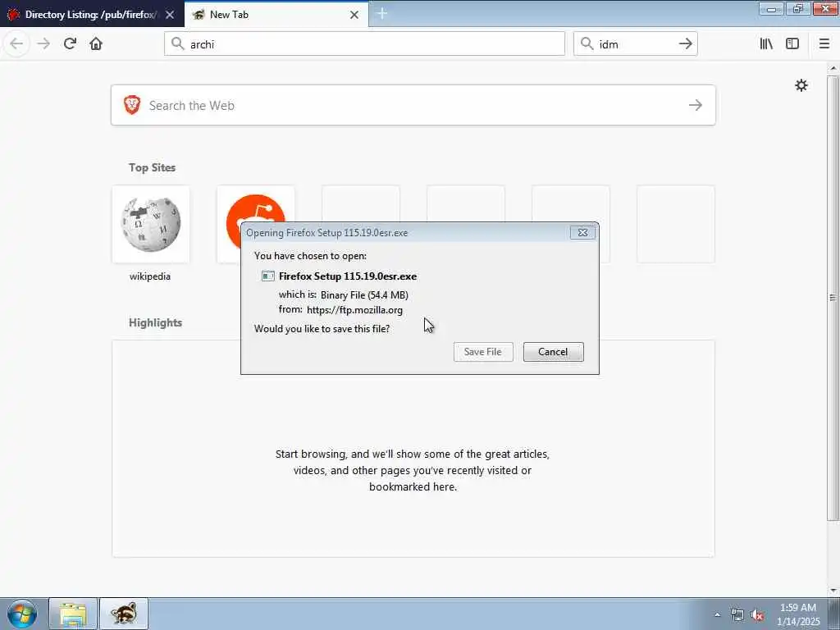The height and width of the screenshot is (630, 840).
Task: Click the Top Sites heading
Action: (x=152, y=167)
